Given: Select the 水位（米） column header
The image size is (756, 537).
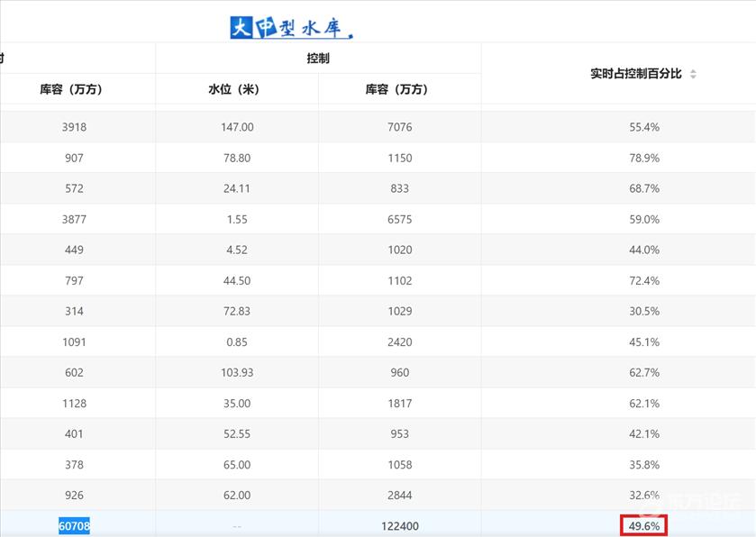Looking at the screenshot, I should pyautogui.click(x=237, y=89).
